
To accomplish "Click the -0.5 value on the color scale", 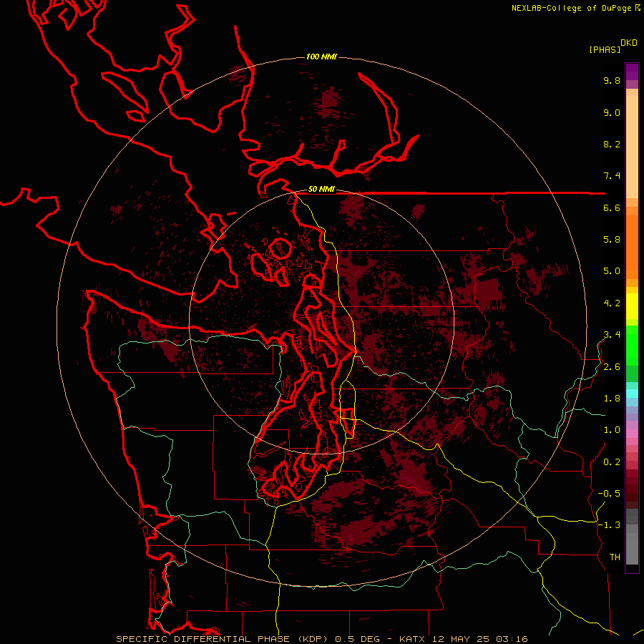I will pos(609,494).
